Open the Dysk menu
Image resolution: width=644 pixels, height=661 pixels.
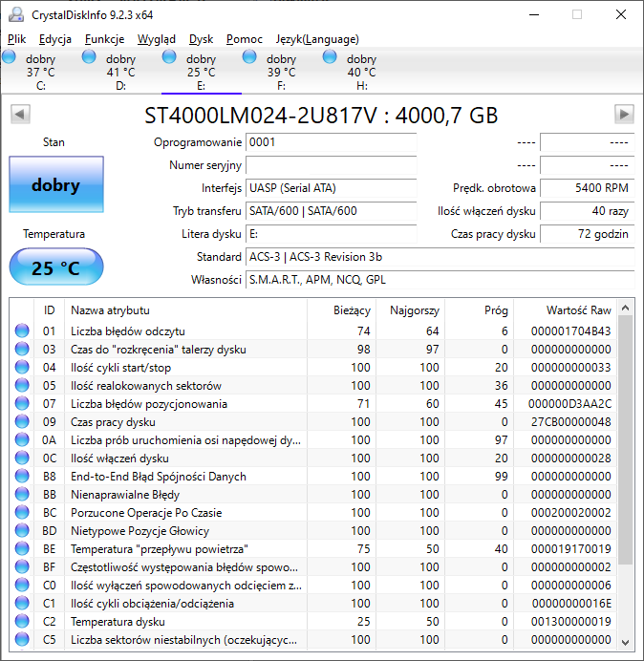coord(201,39)
